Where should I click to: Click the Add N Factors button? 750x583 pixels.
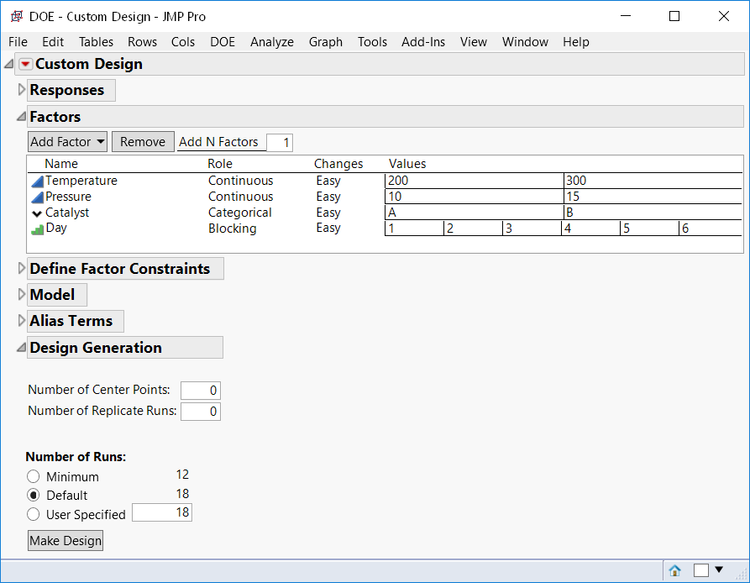pos(219,142)
